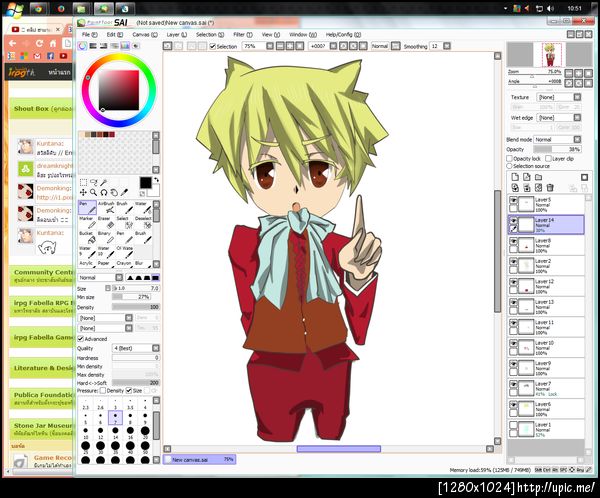
Task: Choose the Deselect brush tool
Action: 143,222
